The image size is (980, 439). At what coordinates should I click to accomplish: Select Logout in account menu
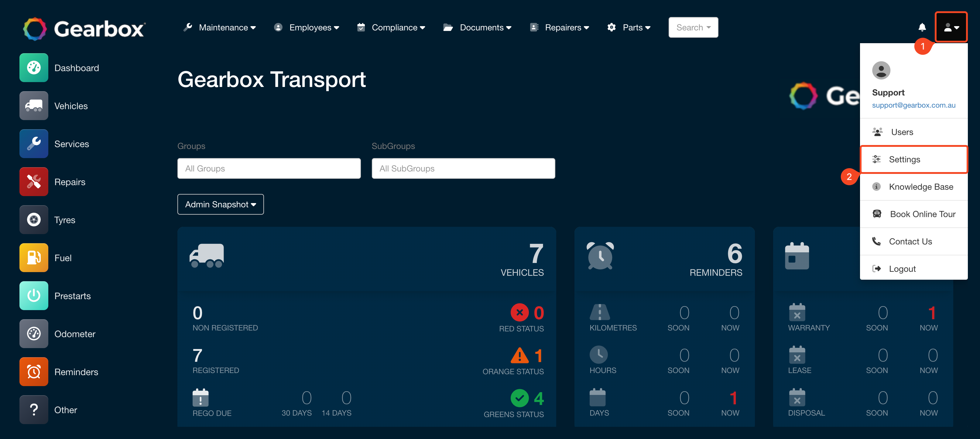click(x=913, y=269)
